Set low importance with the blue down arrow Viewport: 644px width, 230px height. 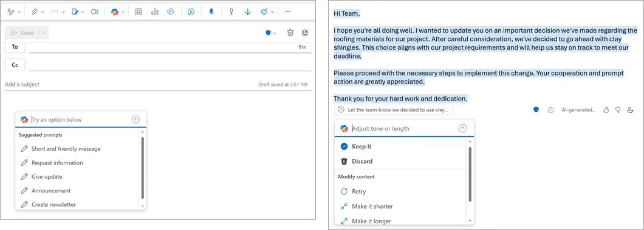click(248, 12)
